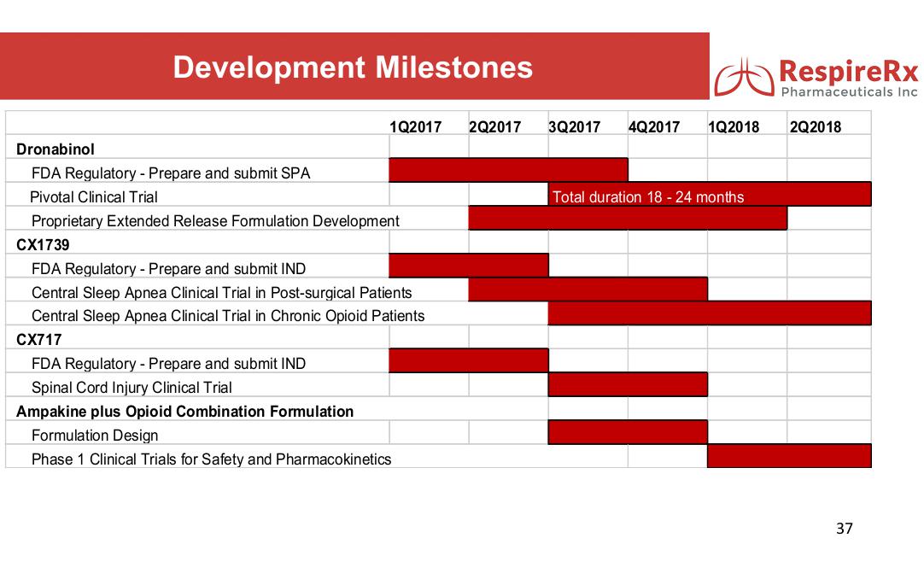
Task: Click the Formulation Design row label
Action: coord(95,436)
